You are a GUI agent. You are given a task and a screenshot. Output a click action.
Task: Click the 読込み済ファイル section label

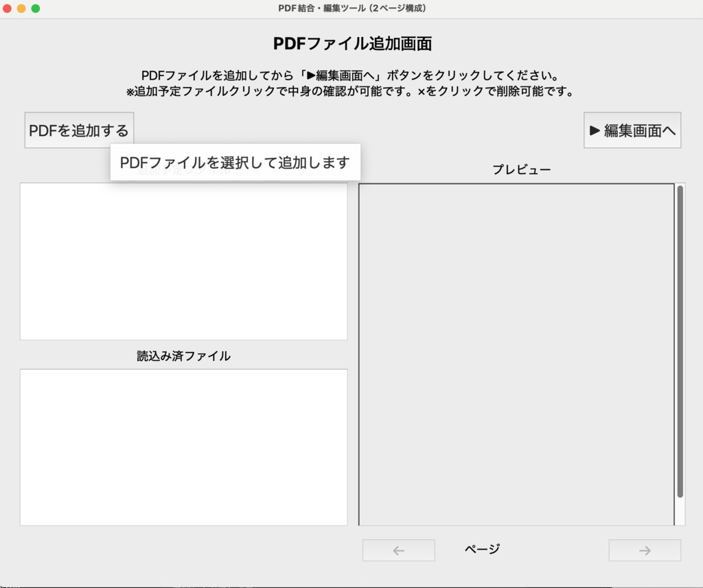183,356
